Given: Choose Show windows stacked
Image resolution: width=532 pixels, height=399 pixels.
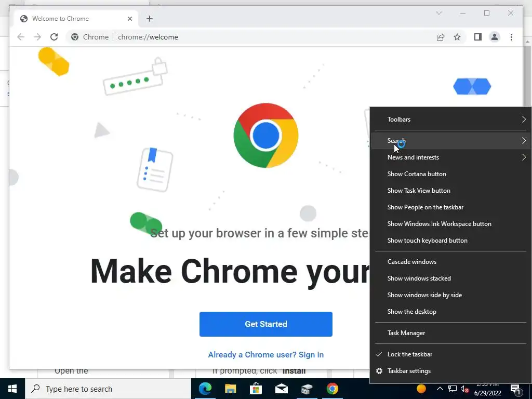Looking at the screenshot, I should pos(450,278).
